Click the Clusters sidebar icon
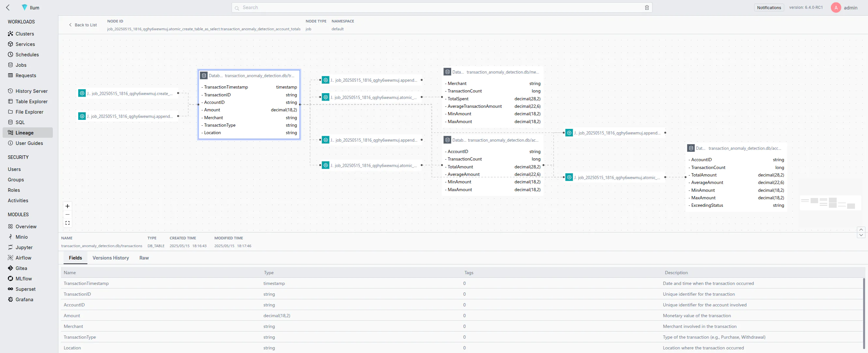 pyautogui.click(x=10, y=34)
